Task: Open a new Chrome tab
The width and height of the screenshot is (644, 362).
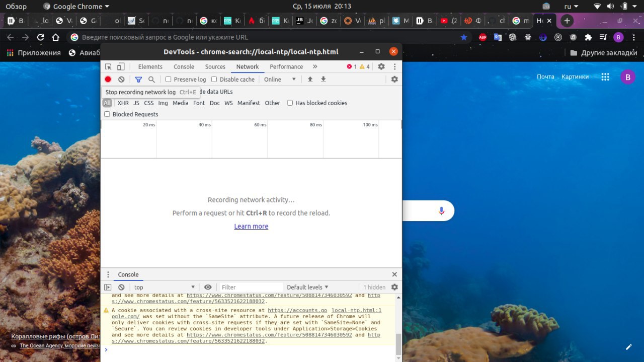Action: click(567, 21)
